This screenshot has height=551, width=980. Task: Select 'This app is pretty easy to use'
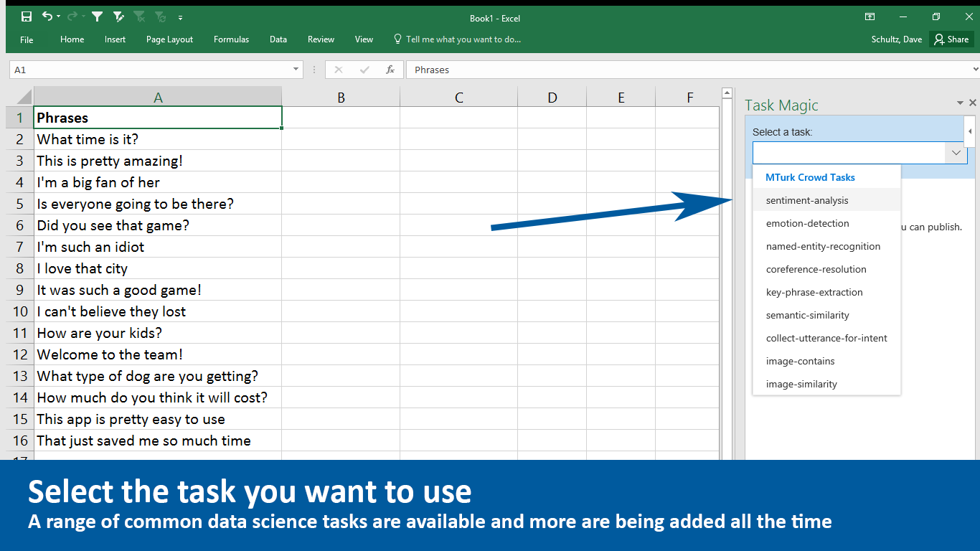click(158, 419)
